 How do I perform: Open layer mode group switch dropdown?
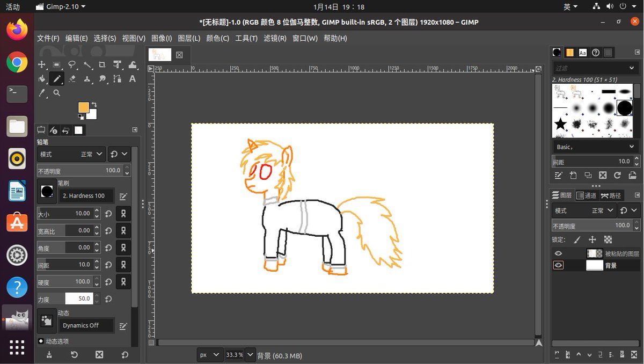pos(628,210)
